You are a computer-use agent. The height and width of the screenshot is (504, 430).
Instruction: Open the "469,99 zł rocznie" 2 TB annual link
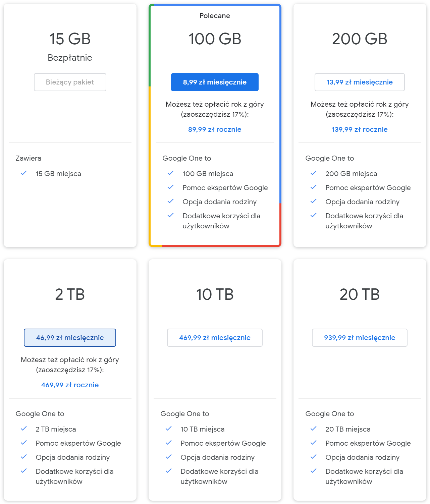[x=70, y=385]
